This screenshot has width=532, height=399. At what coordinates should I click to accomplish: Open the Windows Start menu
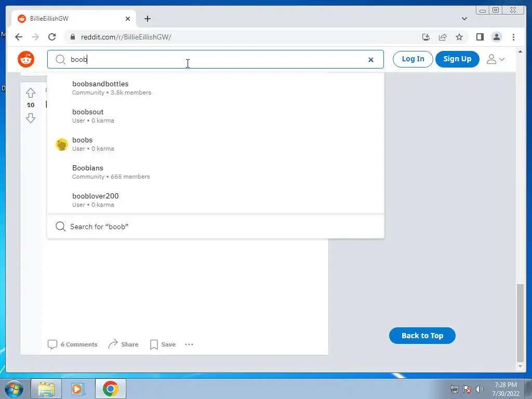click(14, 389)
